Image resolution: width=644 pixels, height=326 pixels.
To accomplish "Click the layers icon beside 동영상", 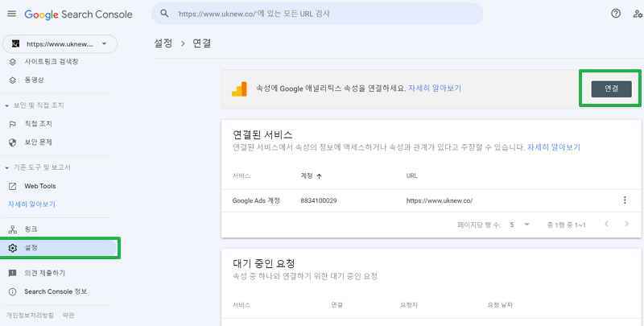I will (13, 80).
